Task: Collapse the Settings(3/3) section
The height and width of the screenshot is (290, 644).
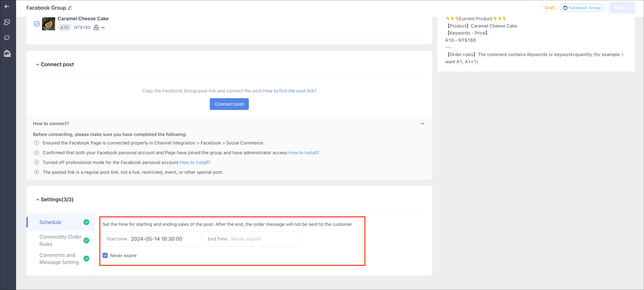Action: click(38, 199)
